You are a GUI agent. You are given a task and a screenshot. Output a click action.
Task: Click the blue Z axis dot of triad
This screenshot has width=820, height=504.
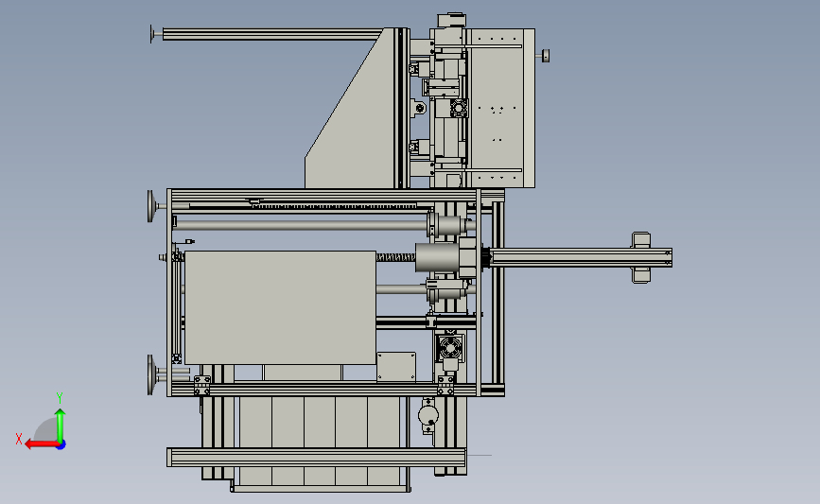click(61, 445)
